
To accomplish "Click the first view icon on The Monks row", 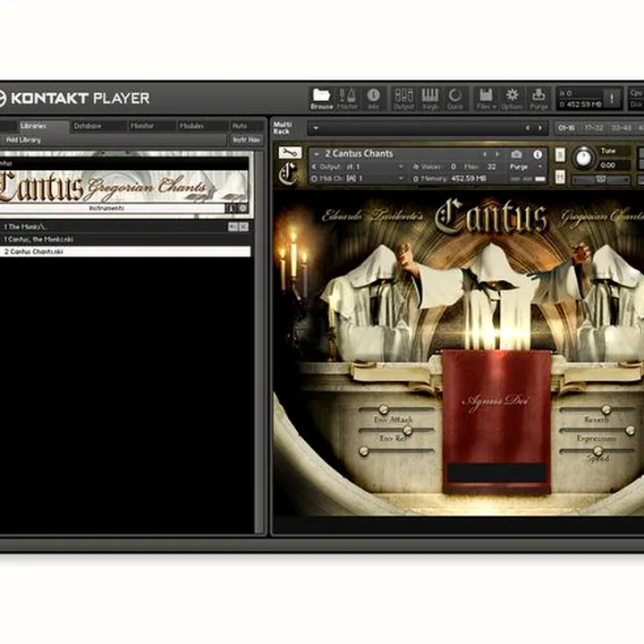I will (x=233, y=226).
